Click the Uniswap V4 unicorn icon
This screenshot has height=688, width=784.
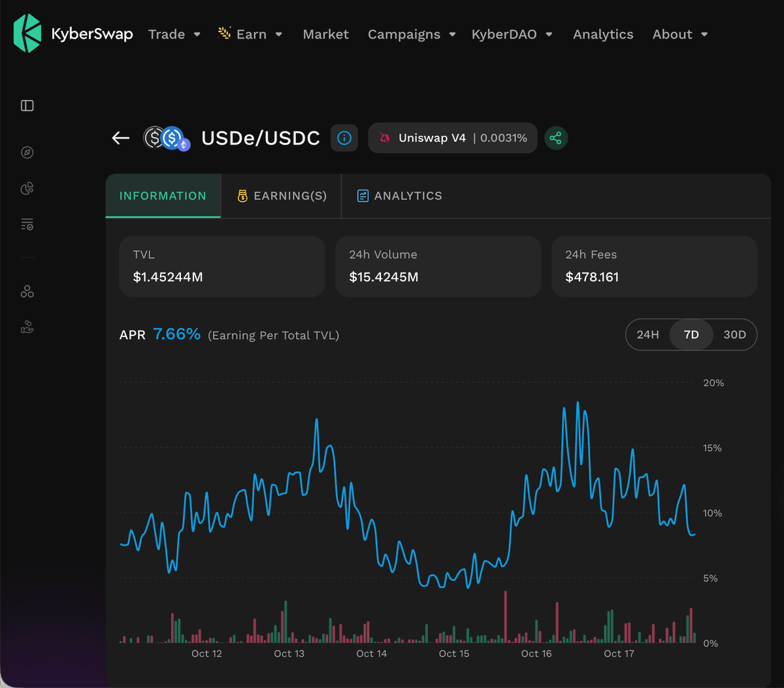385,138
